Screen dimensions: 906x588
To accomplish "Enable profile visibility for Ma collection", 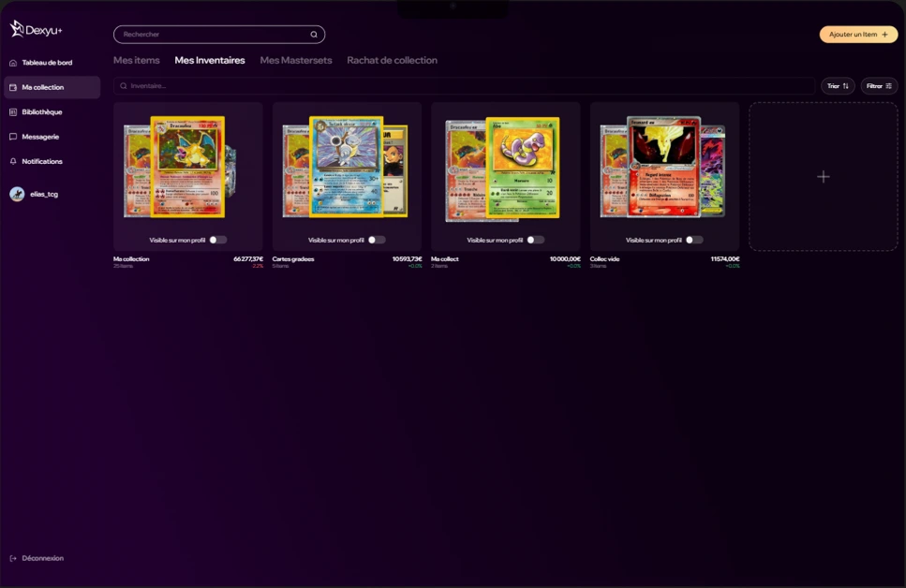I will [x=217, y=240].
